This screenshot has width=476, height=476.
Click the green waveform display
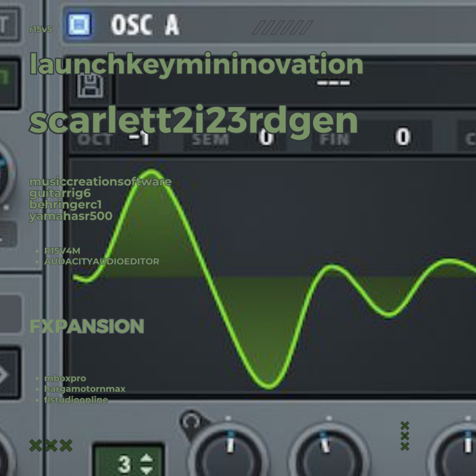pyautogui.click(x=272, y=276)
